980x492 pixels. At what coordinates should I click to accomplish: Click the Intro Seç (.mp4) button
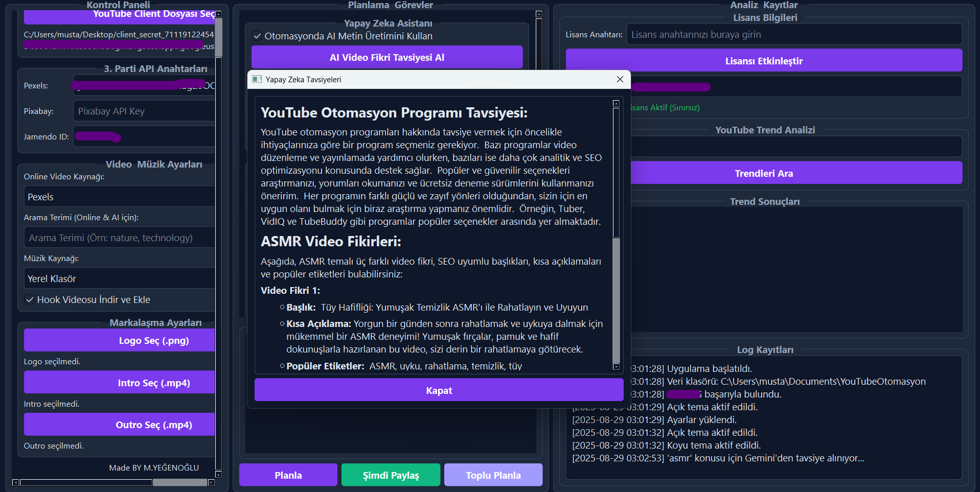[120, 383]
